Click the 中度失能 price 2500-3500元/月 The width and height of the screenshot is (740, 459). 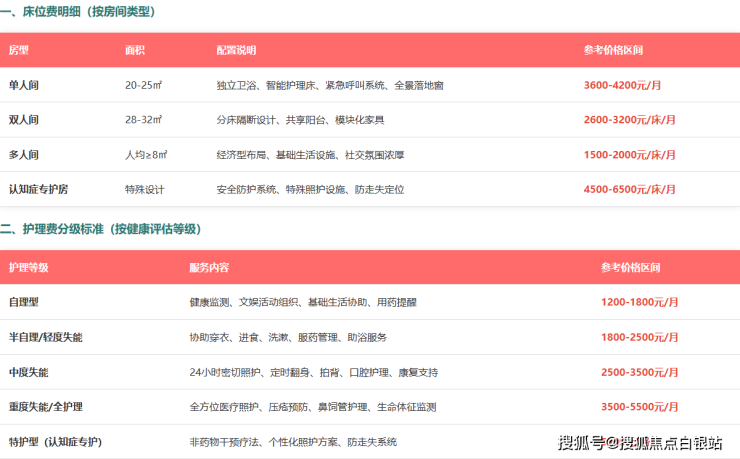point(640,372)
